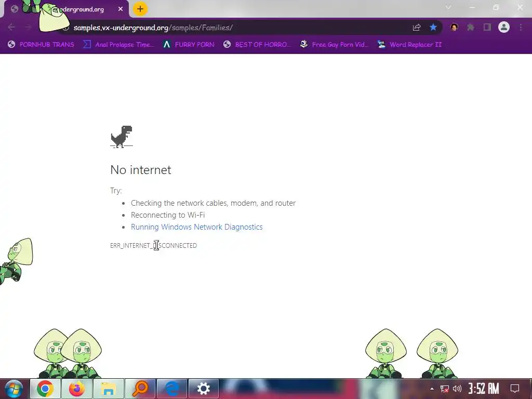Open the Windows Start button

pyautogui.click(x=14, y=389)
